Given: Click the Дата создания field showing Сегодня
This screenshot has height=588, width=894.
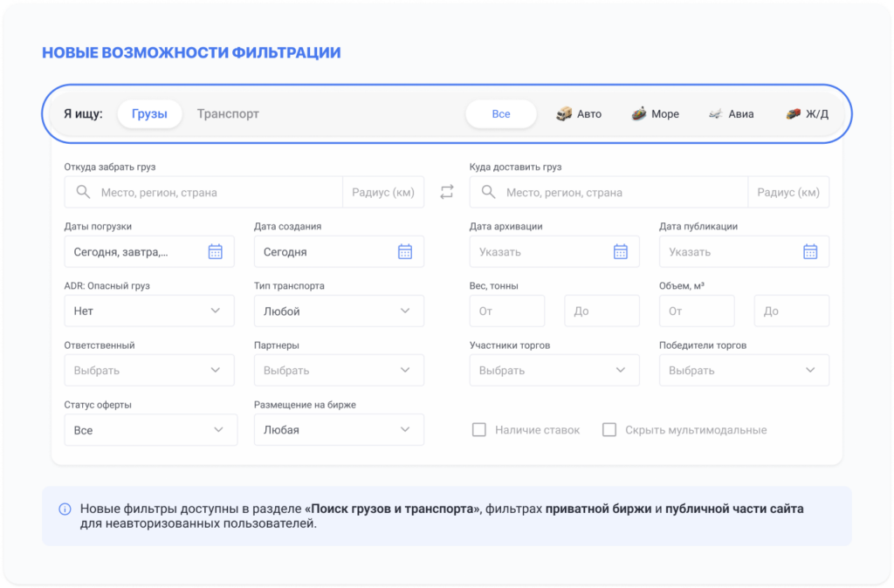Looking at the screenshot, I should click(x=339, y=251).
